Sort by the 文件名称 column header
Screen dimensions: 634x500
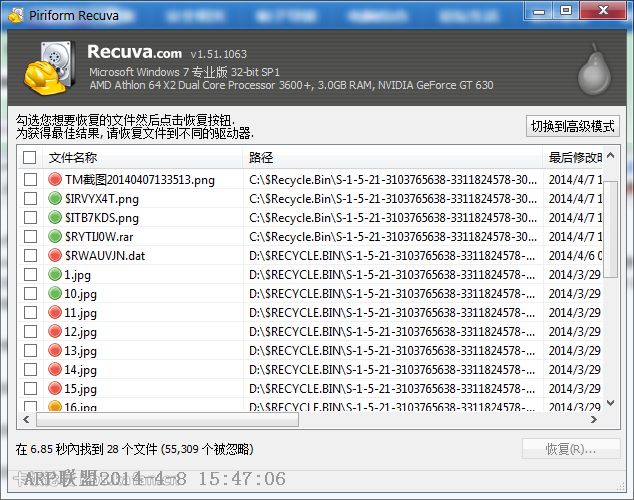(140, 158)
